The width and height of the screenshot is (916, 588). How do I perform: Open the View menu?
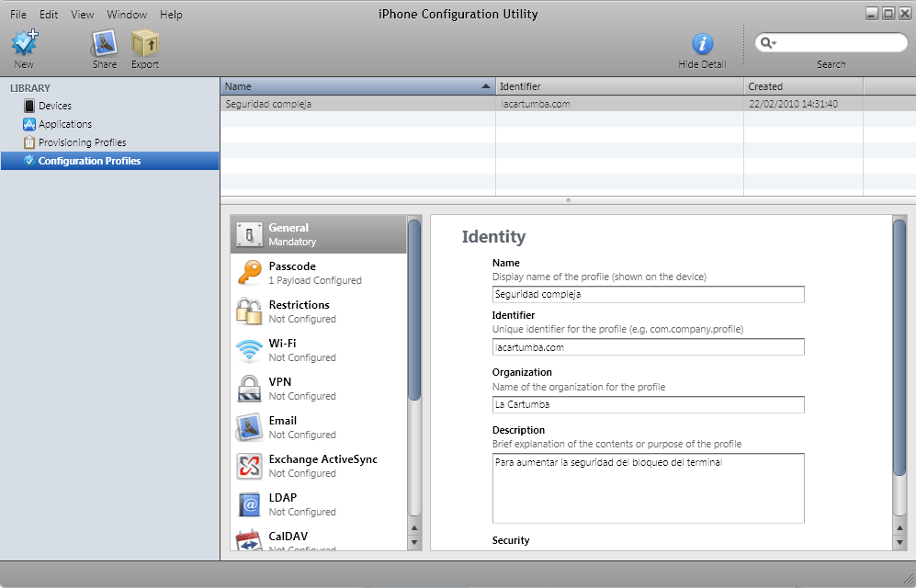click(83, 14)
